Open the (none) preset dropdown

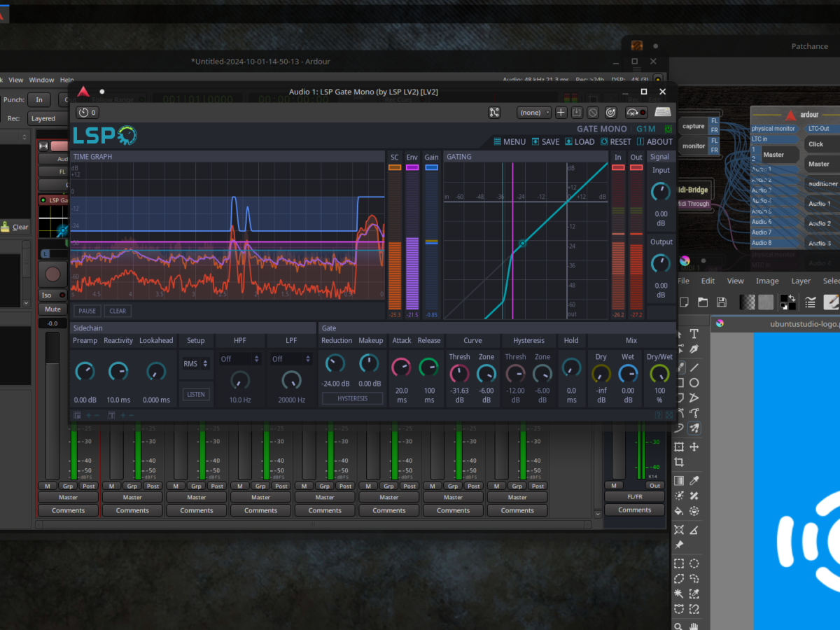click(534, 113)
